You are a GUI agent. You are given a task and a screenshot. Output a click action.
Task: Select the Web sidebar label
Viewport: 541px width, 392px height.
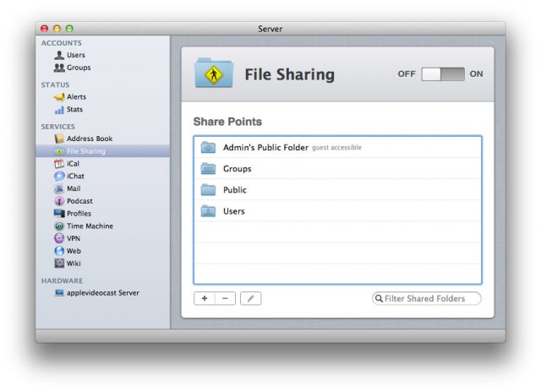(74, 251)
